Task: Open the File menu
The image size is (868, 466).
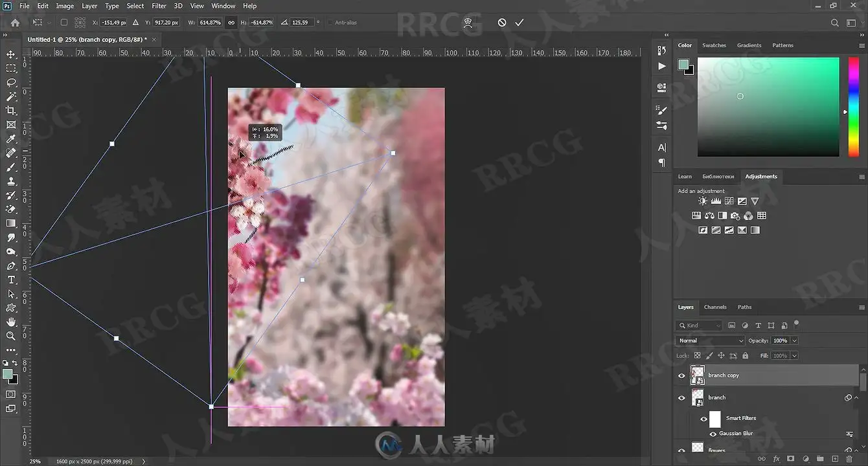Action: (x=25, y=6)
